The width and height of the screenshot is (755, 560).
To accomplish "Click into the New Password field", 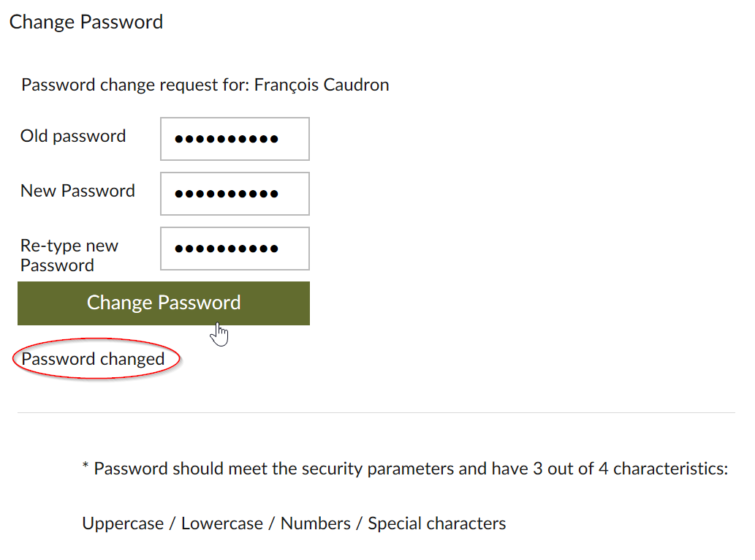I will pos(235,194).
